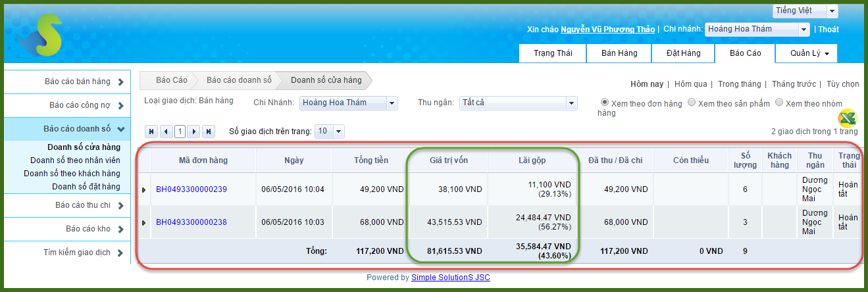Expand row arrow for order BH0493300000238
The image size is (868, 292).
click(144, 223)
